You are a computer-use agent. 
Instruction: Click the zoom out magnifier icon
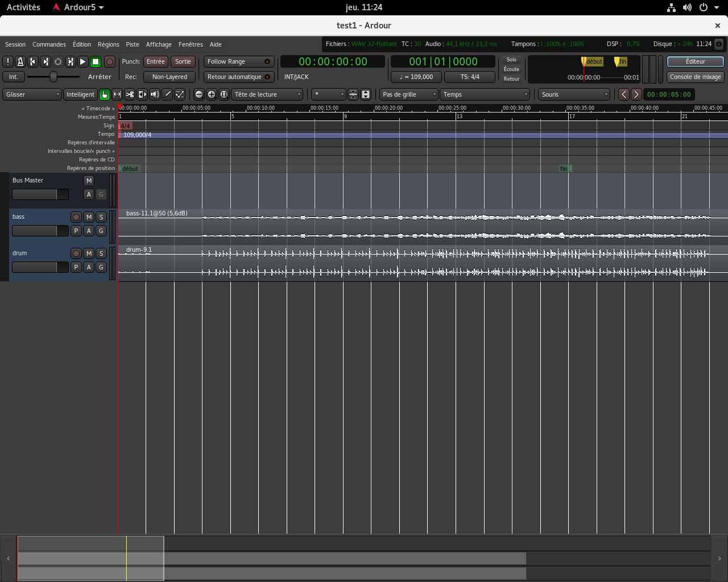199,94
